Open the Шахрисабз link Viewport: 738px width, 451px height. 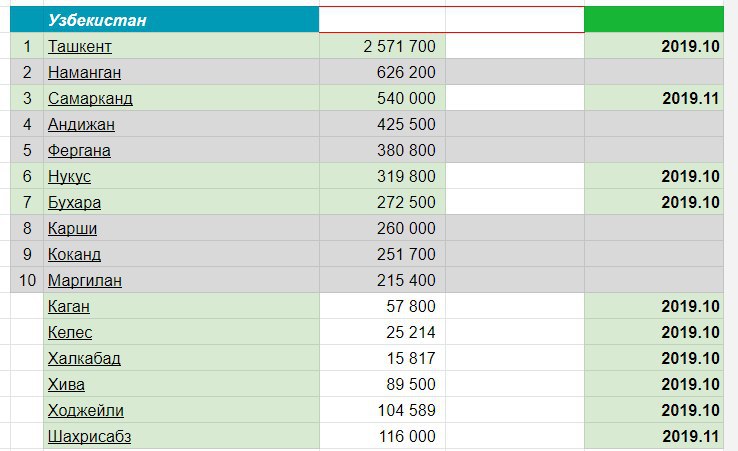point(89,436)
